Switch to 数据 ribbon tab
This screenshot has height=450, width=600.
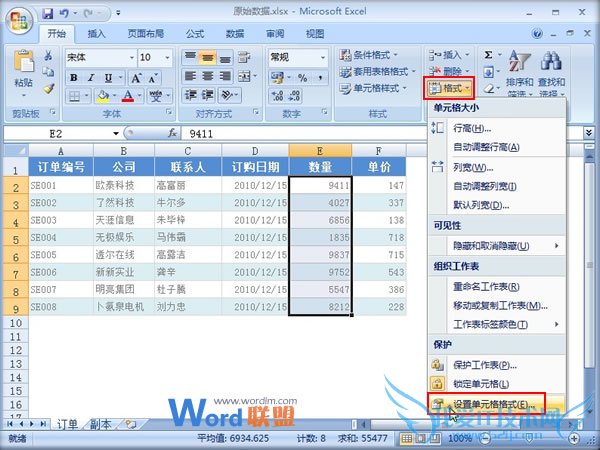(x=235, y=34)
